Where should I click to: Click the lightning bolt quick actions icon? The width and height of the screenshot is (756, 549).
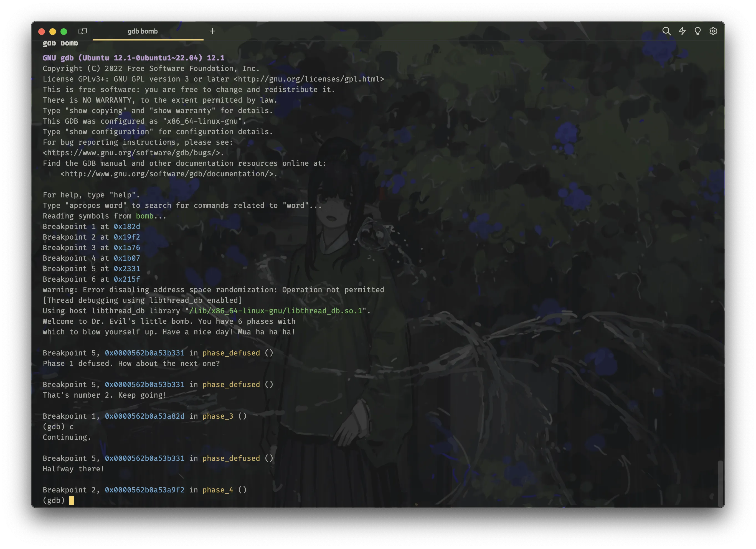682,31
